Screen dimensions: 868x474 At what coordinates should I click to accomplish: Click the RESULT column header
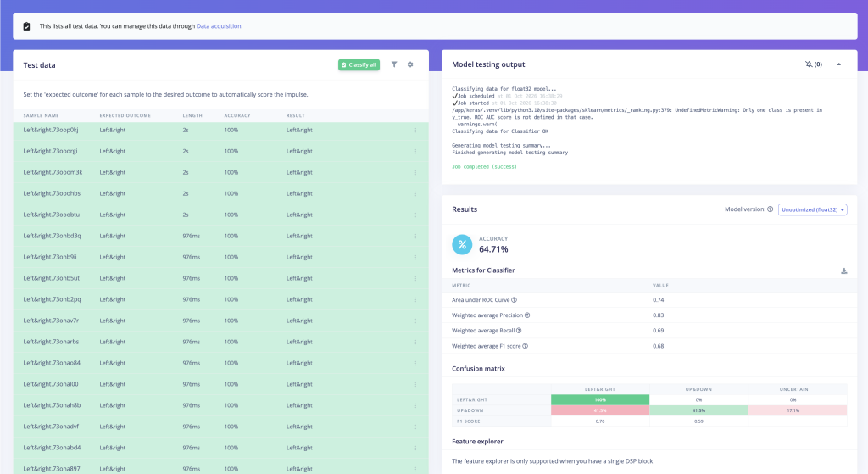tap(296, 115)
